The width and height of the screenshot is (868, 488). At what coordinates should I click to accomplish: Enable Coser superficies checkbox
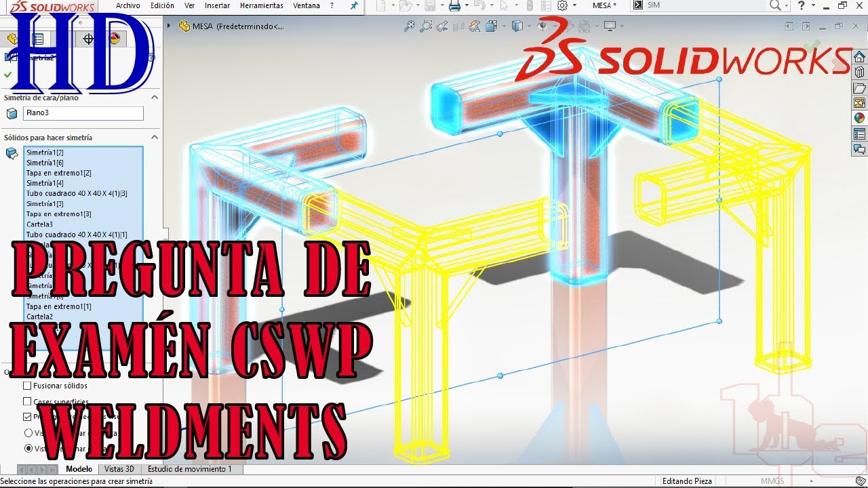[x=28, y=402]
